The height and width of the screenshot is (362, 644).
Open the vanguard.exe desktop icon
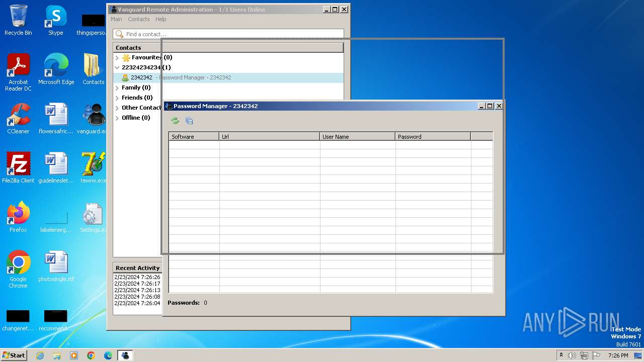93,119
